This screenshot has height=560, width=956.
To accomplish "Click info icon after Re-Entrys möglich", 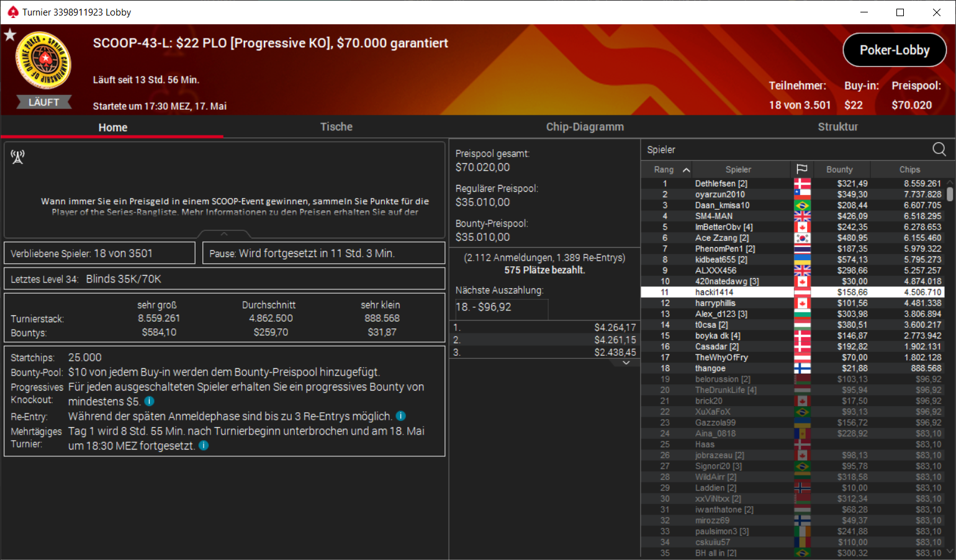I will [x=401, y=416].
